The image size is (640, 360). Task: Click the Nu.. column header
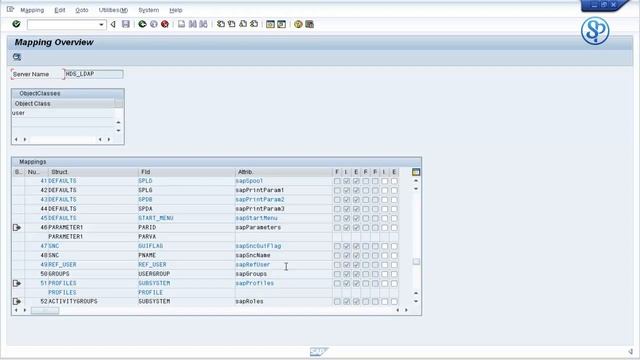coord(37,172)
